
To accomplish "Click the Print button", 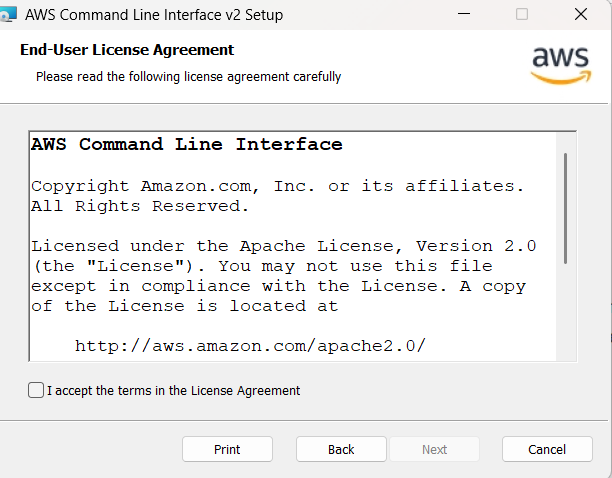I will [227, 449].
